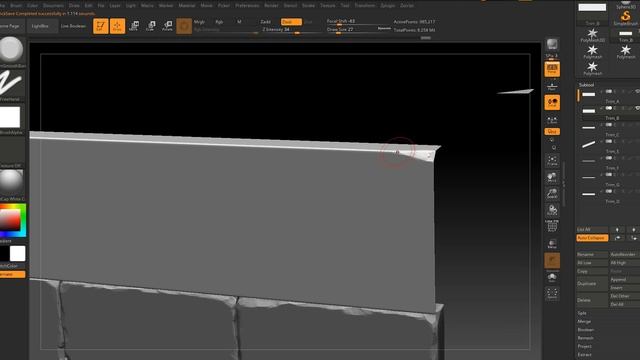The height and width of the screenshot is (360, 640).
Task: Expand the Split section
Action: tap(582, 313)
